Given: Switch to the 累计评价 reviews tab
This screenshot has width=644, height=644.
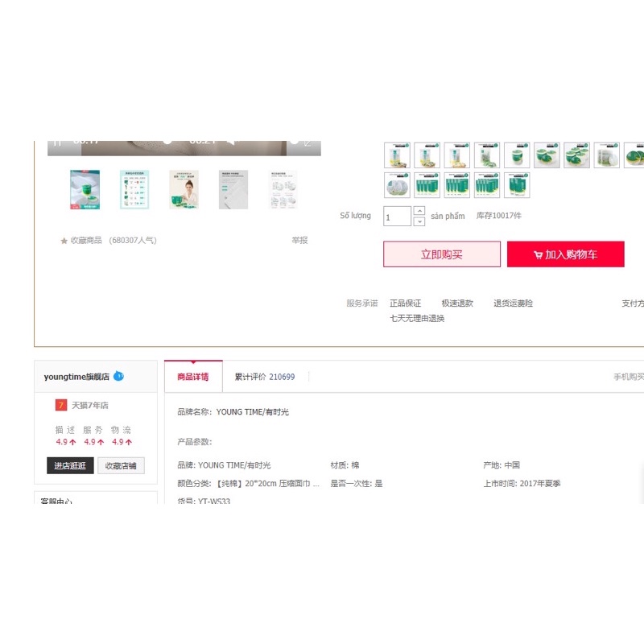Looking at the screenshot, I should (x=264, y=377).
